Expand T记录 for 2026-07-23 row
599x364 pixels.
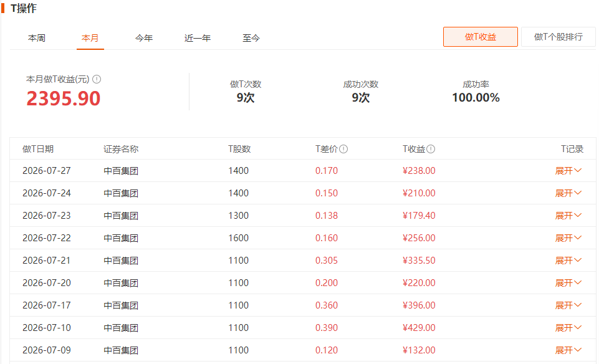coord(568,216)
